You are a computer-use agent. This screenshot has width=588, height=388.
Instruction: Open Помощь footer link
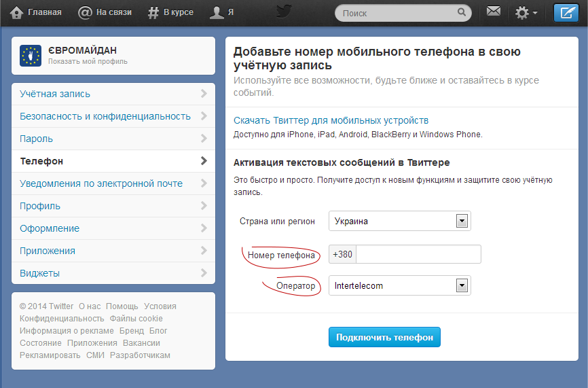(122, 306)
